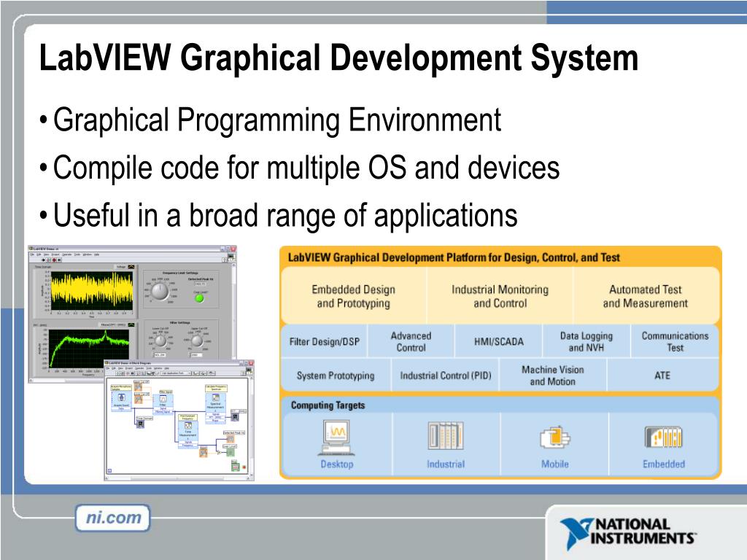Click Pause icon in Block Diagram toolbar

(x=133, y=373)
